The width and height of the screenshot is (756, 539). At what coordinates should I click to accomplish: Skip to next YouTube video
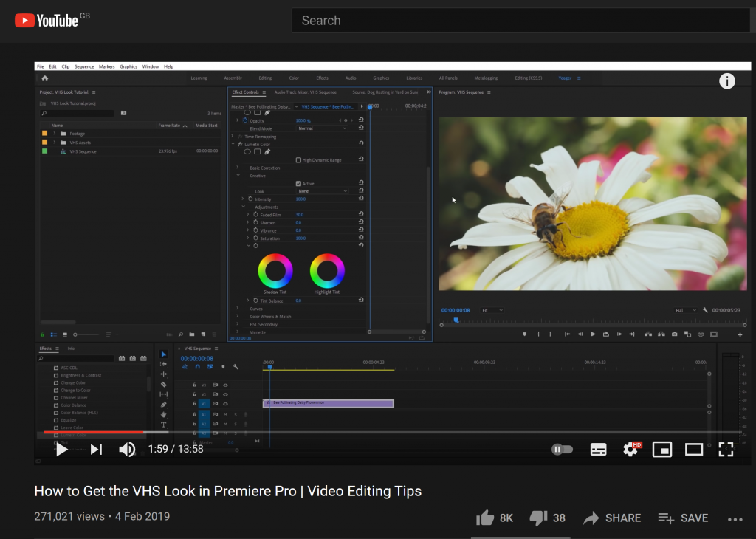[x=97, y=450]
